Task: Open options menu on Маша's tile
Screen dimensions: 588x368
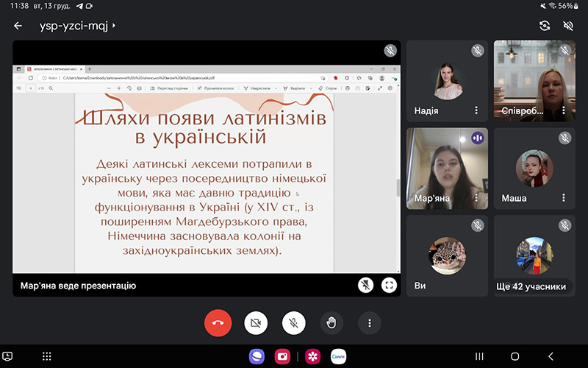Action: 564,198
